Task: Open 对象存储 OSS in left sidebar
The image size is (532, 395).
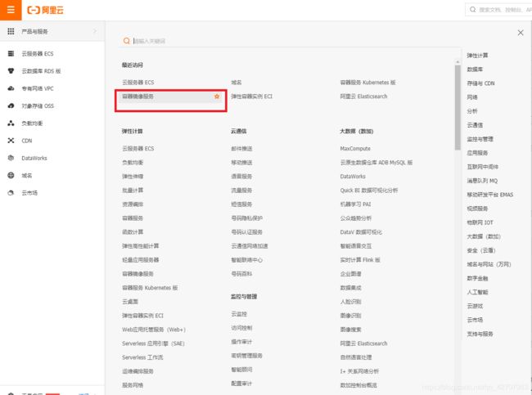Action: [38, 105]
